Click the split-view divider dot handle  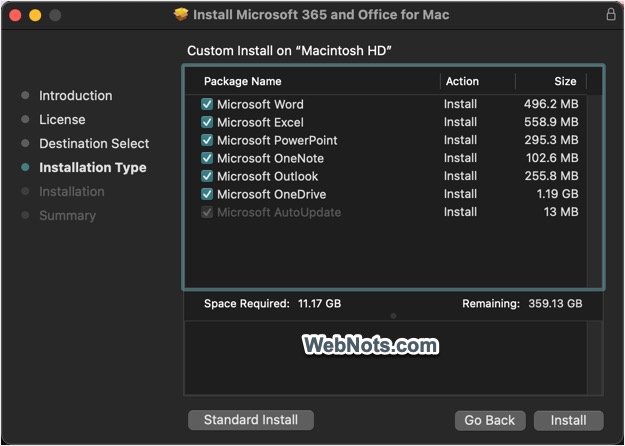tap(393, 316)
